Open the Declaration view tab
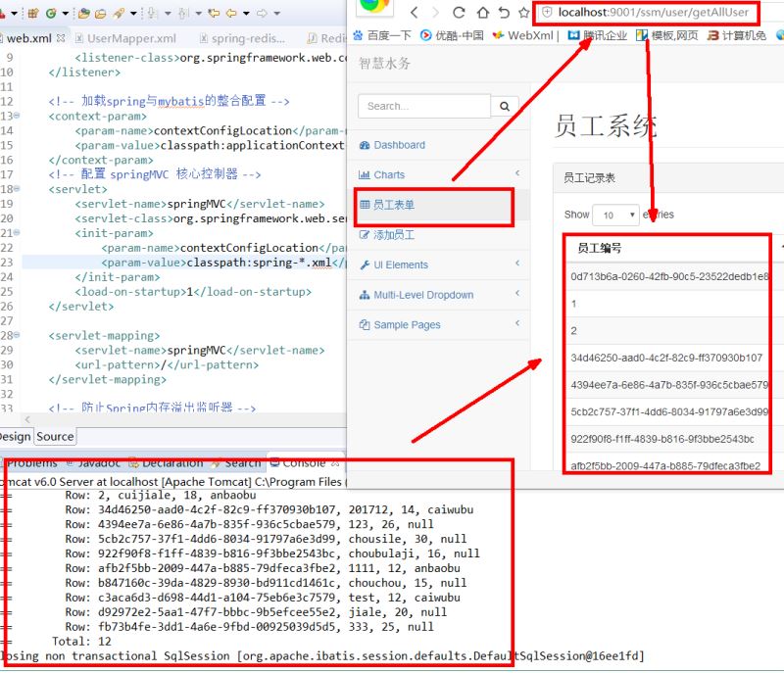The width and height of the screenshot is (784, 673). click(167, 463)
